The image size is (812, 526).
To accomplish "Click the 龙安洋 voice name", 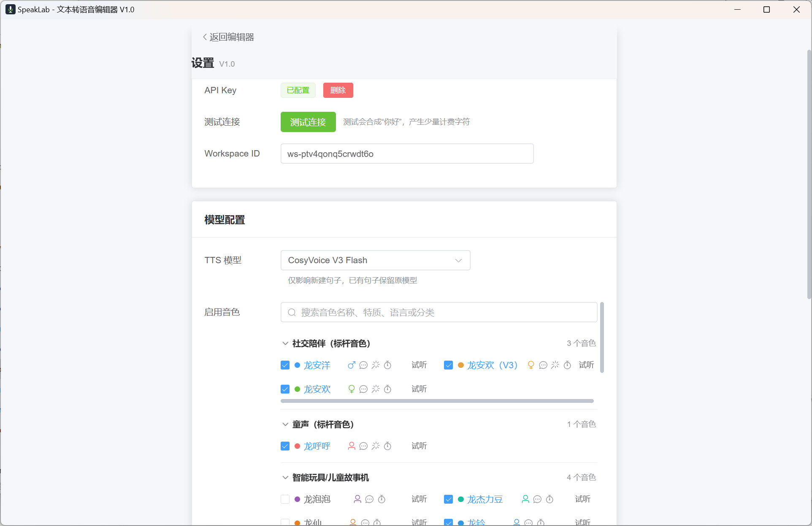I will coord(317,365).
